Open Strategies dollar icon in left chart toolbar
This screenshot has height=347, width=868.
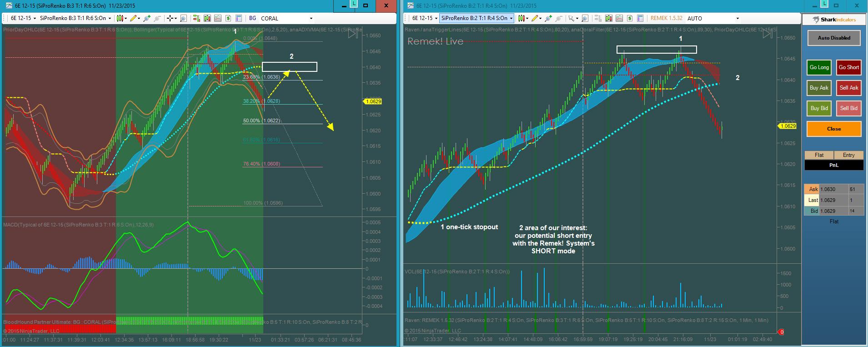pyautogui.click(x=228, y=18)
